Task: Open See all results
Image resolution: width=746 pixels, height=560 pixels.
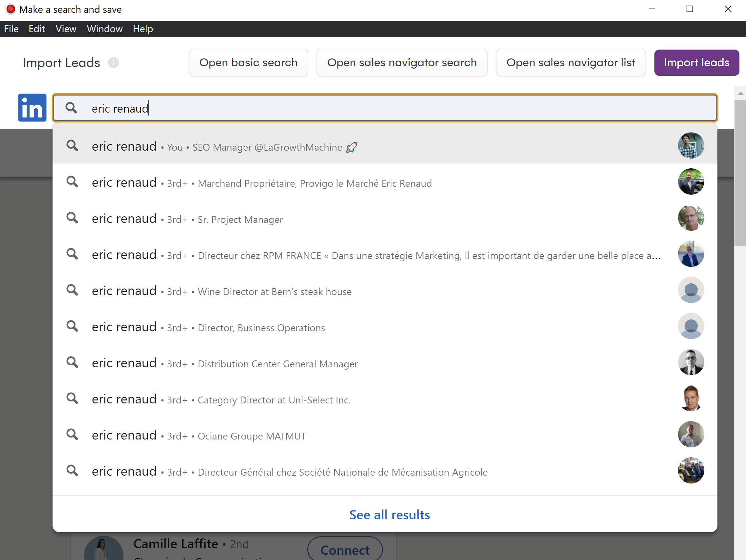Action: [389, 514]
